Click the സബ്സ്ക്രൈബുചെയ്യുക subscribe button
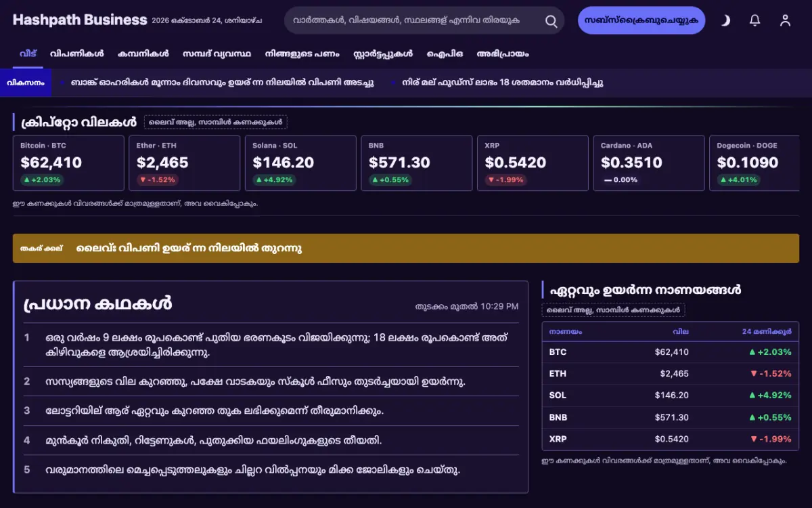Screen dimensions: 812x508 [641, 20]
